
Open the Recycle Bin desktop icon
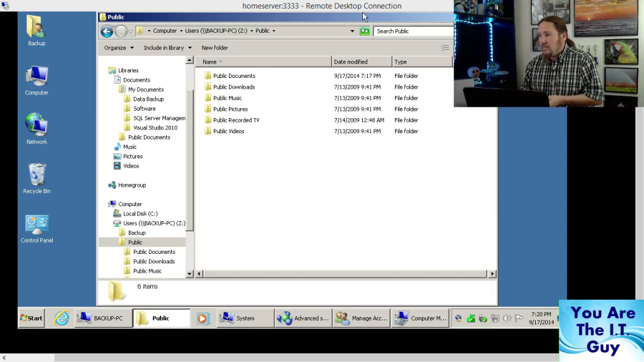(36, 178)
